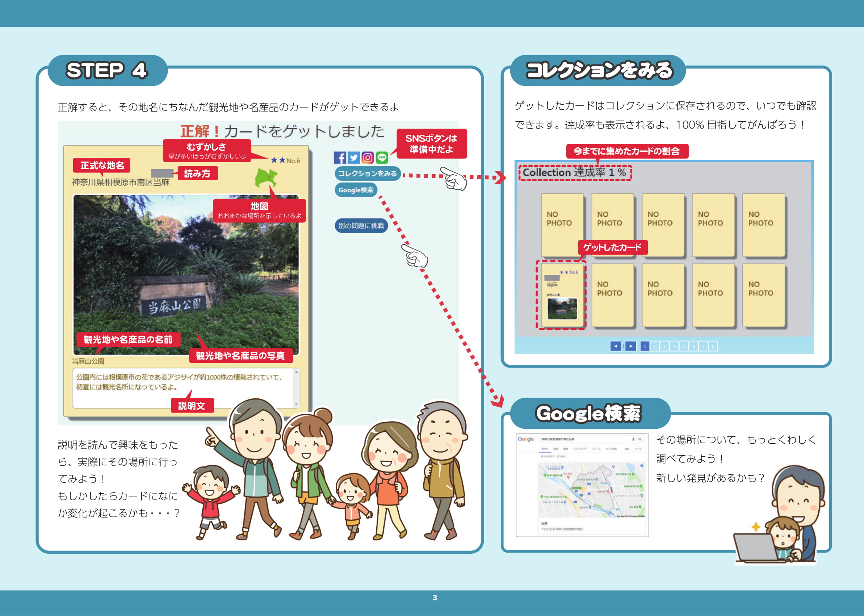Go to page 8 in the collection pager

713,346
